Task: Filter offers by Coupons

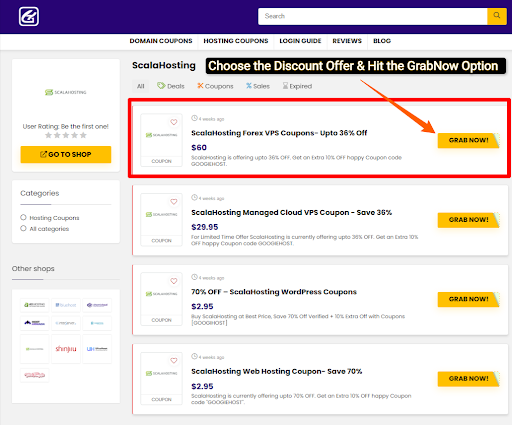Action: tap(215, 86)
